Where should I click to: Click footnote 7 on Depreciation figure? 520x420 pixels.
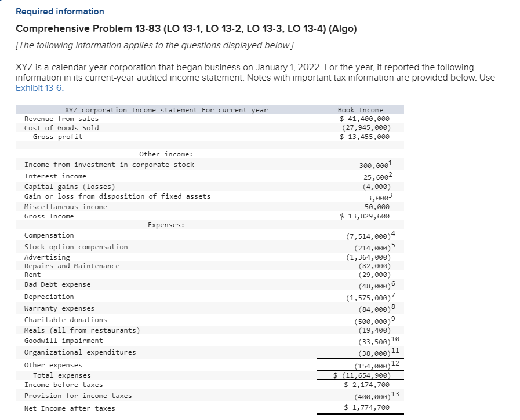394,294
